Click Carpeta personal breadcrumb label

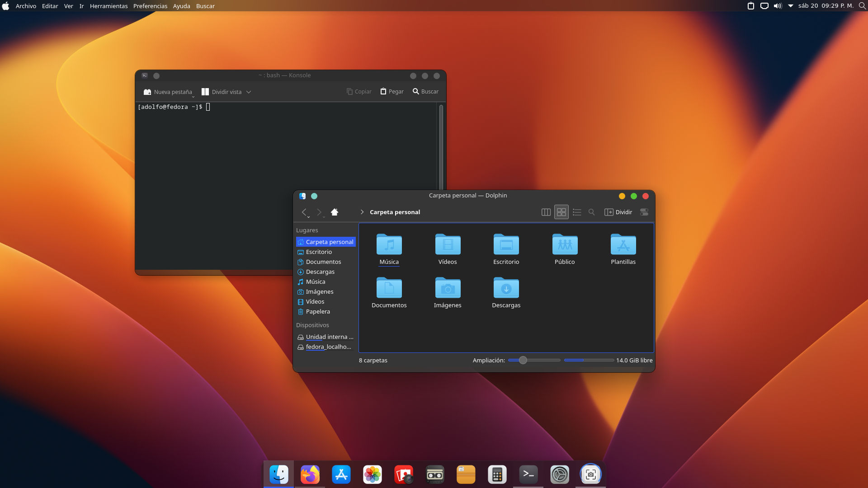(x=395, y=212)
